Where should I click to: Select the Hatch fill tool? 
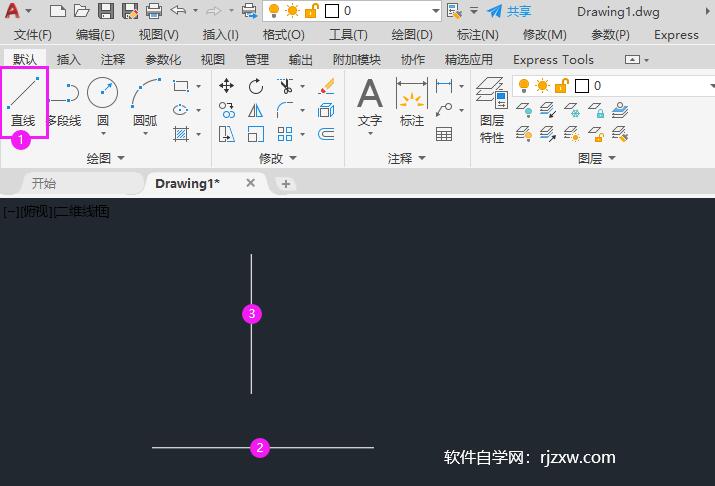point(181,134)
